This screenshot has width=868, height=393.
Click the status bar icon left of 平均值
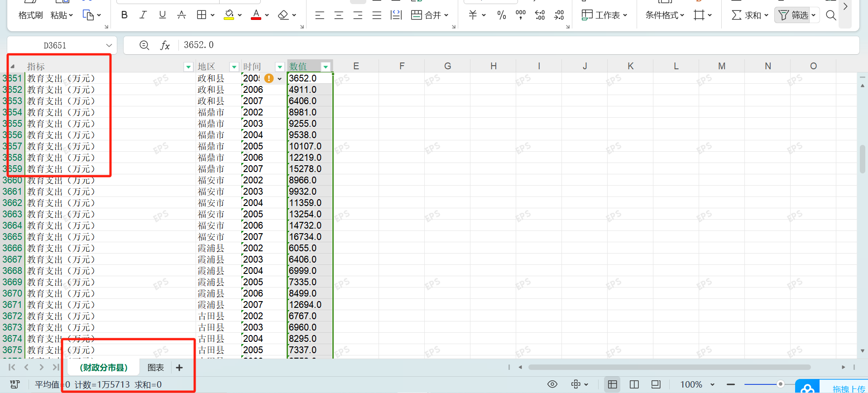[x=15, y=384]
